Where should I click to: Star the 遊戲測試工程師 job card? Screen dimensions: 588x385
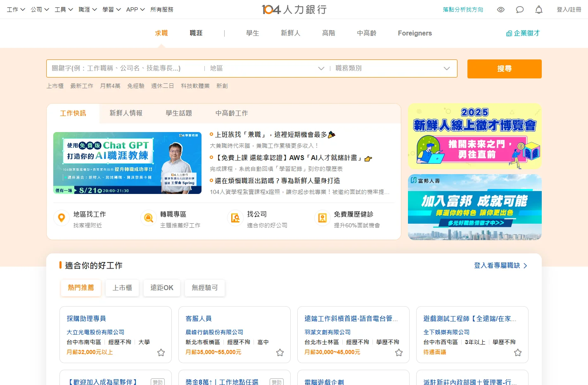point(518,352)
